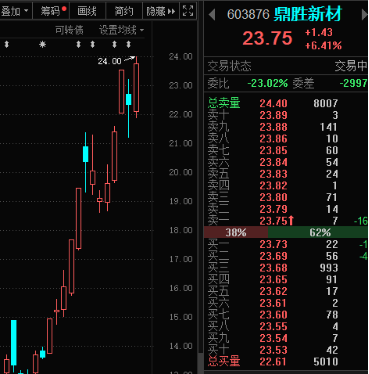
Task: Go to next stock with right arrow
Action: pyautogui.click(x=364, y=14)
